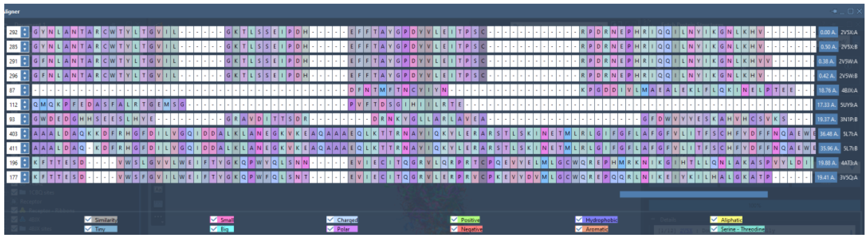Viewport: 868px width, 238px height.
Task: Select the 5L7I:A chain label
Action: [x=850, y=134]
